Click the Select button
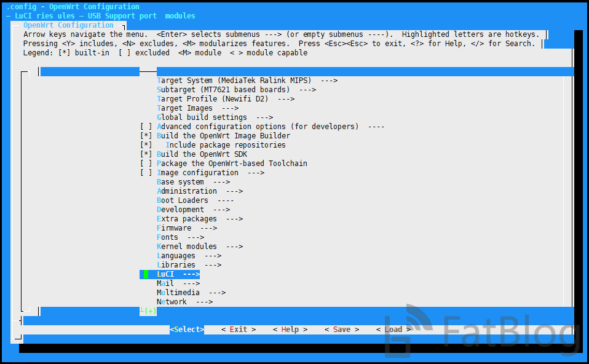This screenshot has height=364, width=589. pyautogui.click(x=187, y=330)
